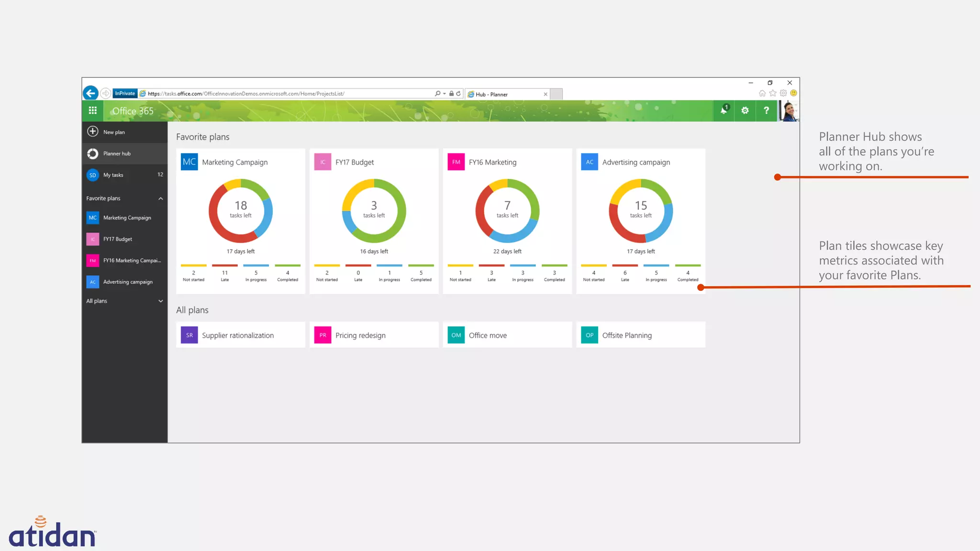The image size is (980, 551).
Task: Collapse the Favorite plans sidebar section
Action: point(161,198)
